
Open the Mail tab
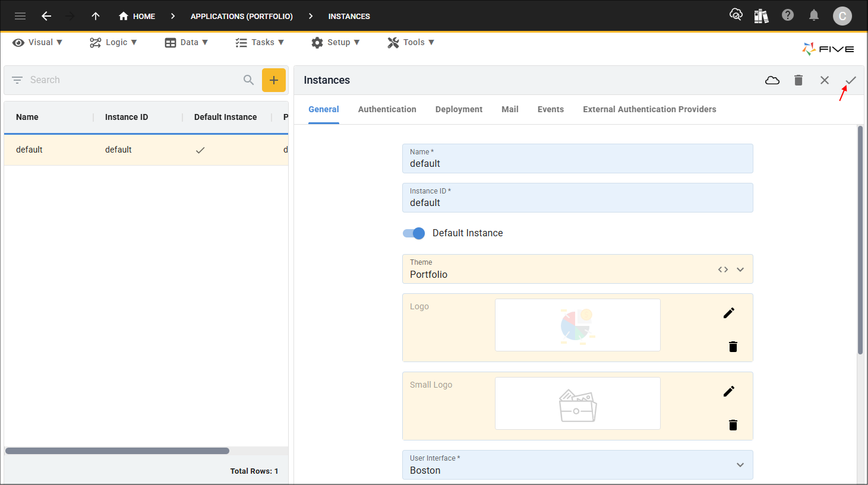click(x=510, y=109)
